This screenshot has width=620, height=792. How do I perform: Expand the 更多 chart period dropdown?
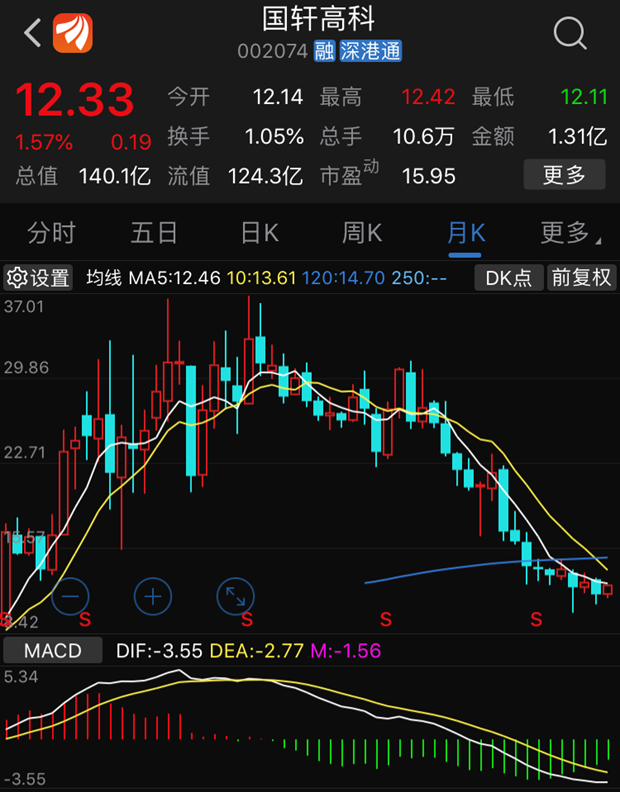[569, 233]
